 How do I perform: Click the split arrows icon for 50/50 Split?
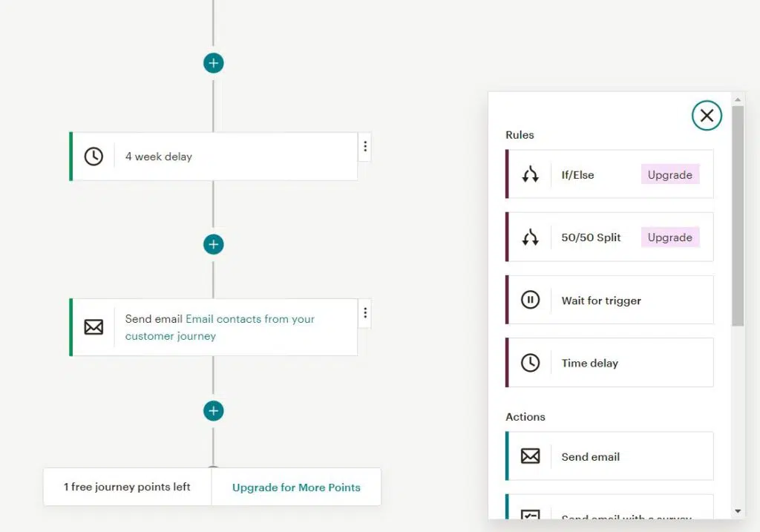(530, 237)
